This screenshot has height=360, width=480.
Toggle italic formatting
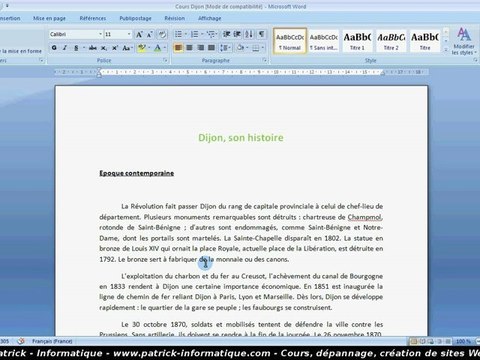65,48
